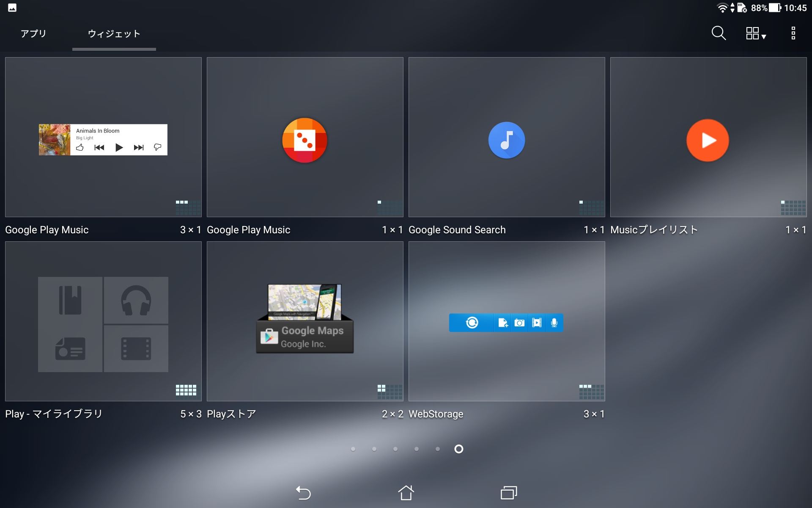Open the three-dot overflow menu

click(793, 33)
